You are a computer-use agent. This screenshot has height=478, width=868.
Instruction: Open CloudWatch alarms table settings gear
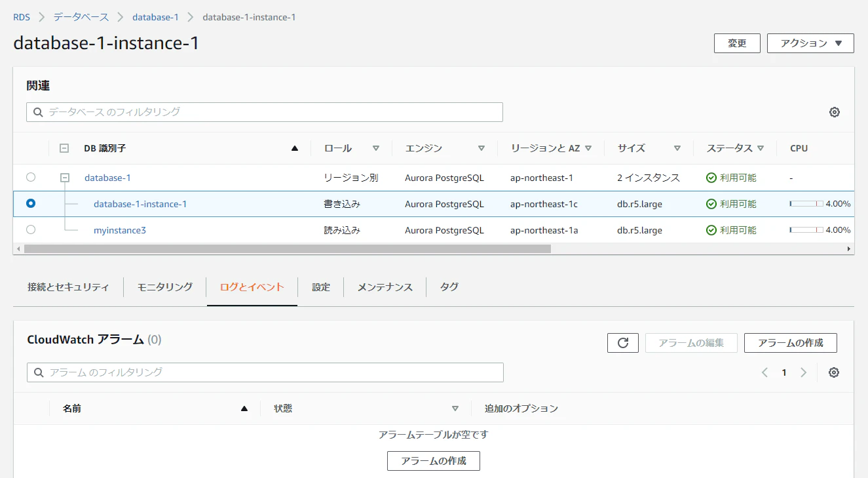click(x=833, y=372)
